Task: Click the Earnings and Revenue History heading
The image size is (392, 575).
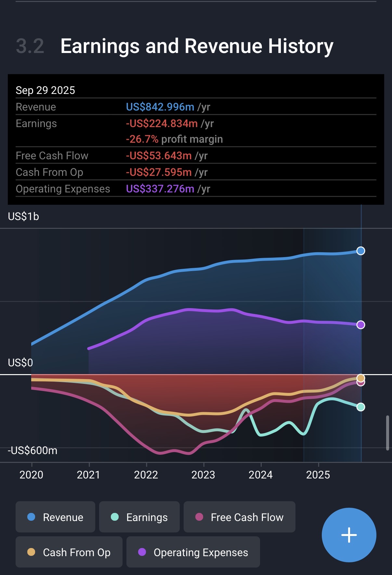Action: 197,46
